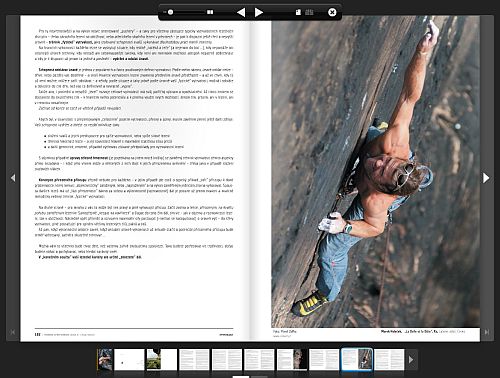Close the viewer with the X icon
This screenshot has width=500, height=378.
tap(332, 12)
